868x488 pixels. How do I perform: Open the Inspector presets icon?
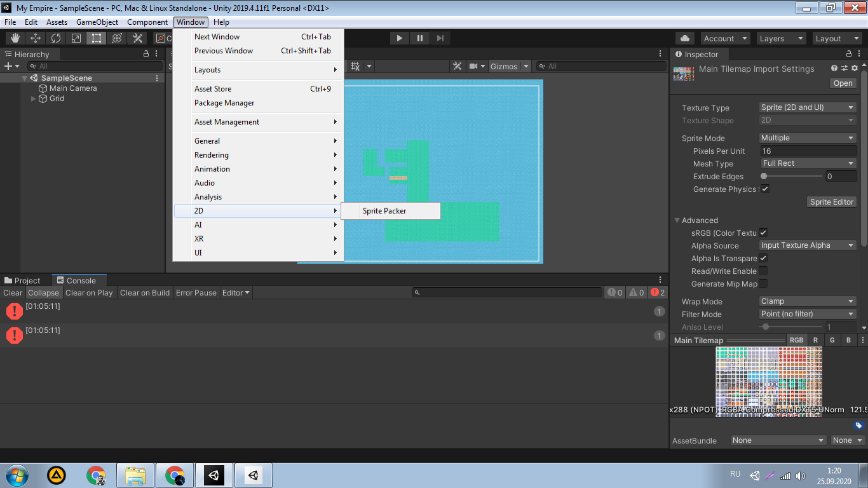click(844, 68)
